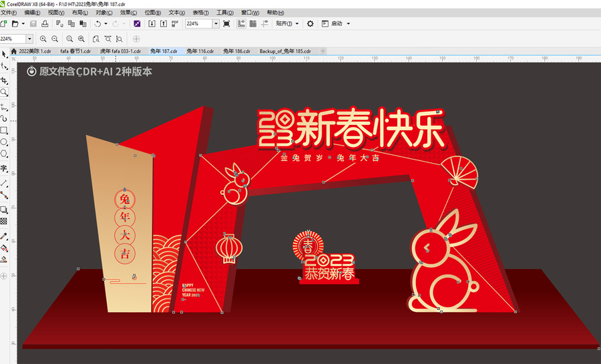Open the 视图 view menu
Viewport: 601px width, 364px height.
[x=56, y=13]
